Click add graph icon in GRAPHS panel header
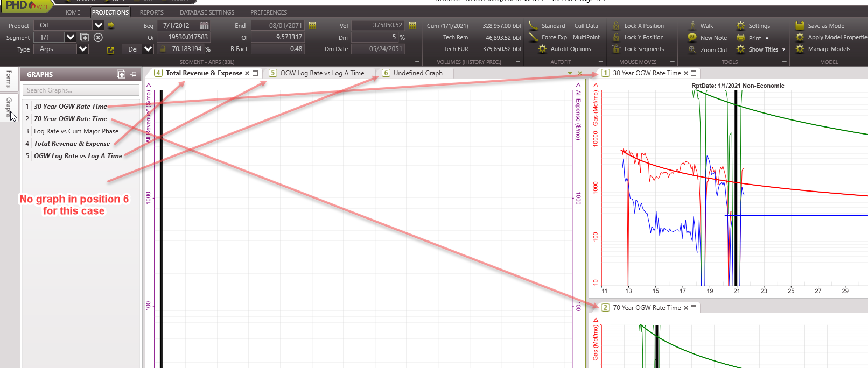 [x=121, y=74]
